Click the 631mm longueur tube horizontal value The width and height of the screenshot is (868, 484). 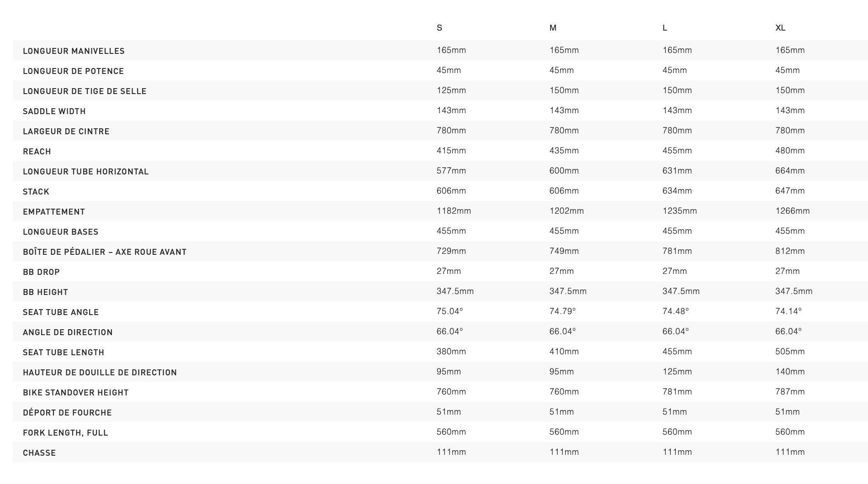point(677,171)
